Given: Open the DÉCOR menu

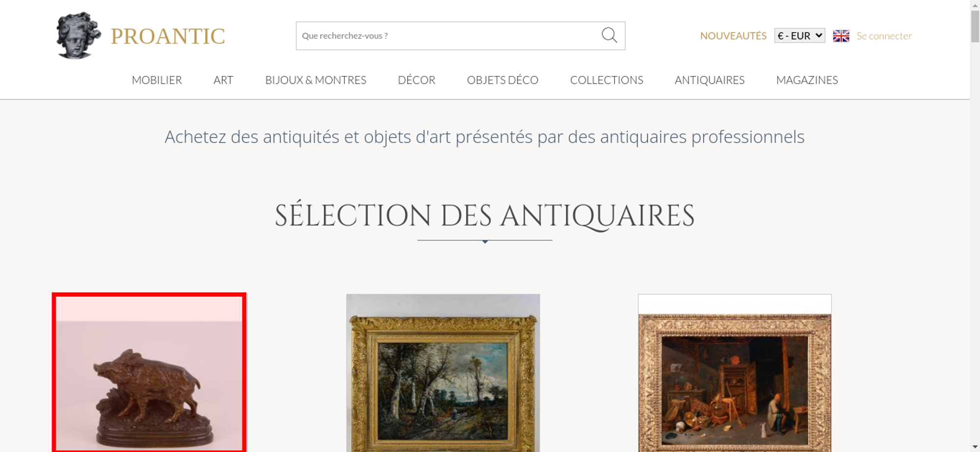Looking at the screenshot, I should click(x=416, y=80).
